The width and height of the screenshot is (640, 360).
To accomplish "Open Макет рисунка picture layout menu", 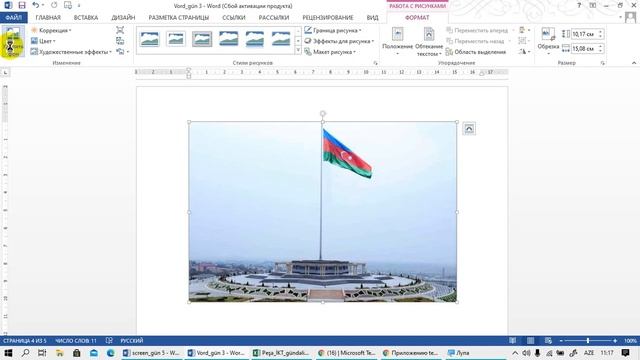I will 330,52.
